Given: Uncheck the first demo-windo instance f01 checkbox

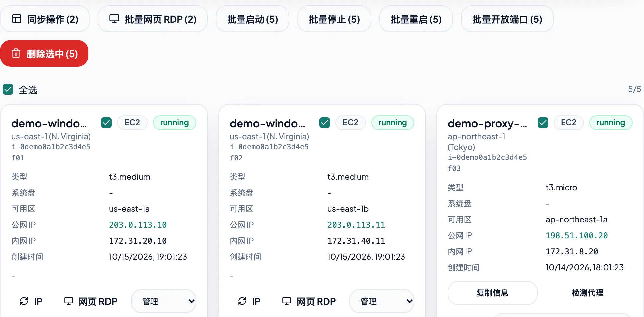Looking at the screenshot, I should tap(106, 123).
